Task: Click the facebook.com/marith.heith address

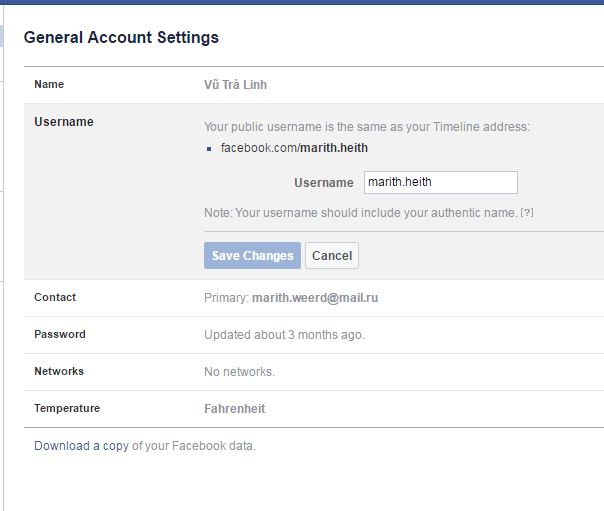Action: point(294,148)
